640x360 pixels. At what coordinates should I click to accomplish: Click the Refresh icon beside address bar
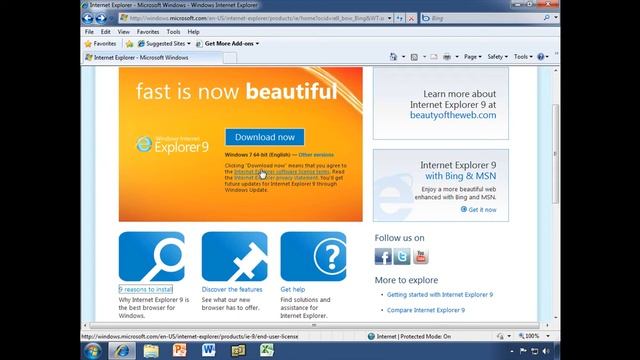pos(400,18)
